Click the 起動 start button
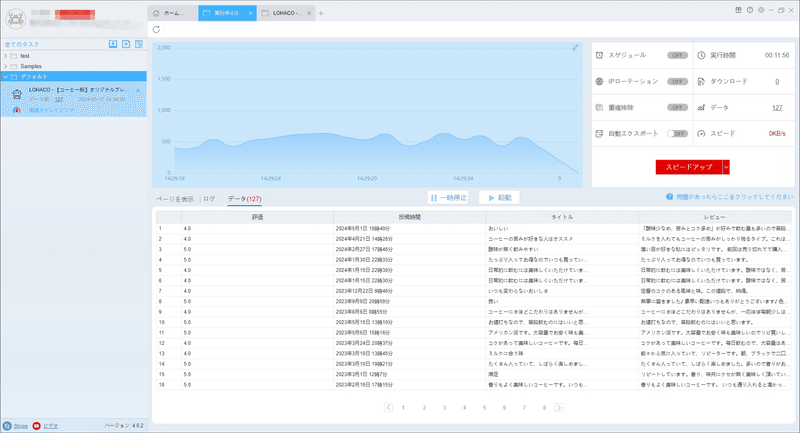This screenshot has width=800, height=433. pos(499,198)
